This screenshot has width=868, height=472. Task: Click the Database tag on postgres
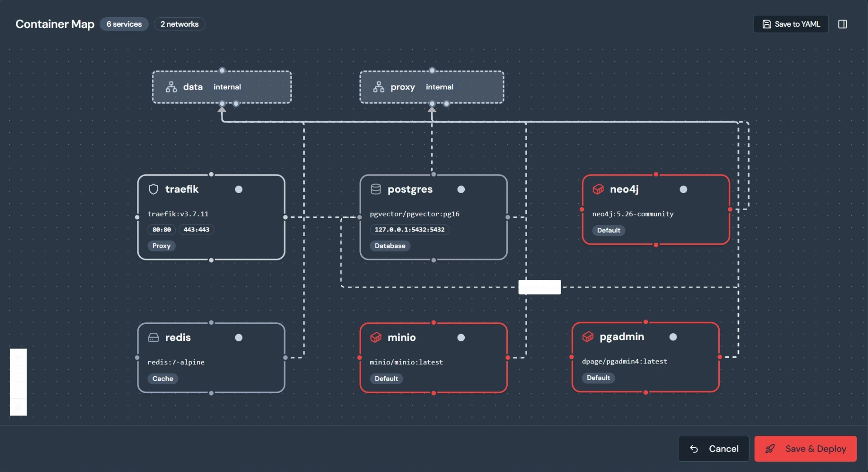point(390,246)
